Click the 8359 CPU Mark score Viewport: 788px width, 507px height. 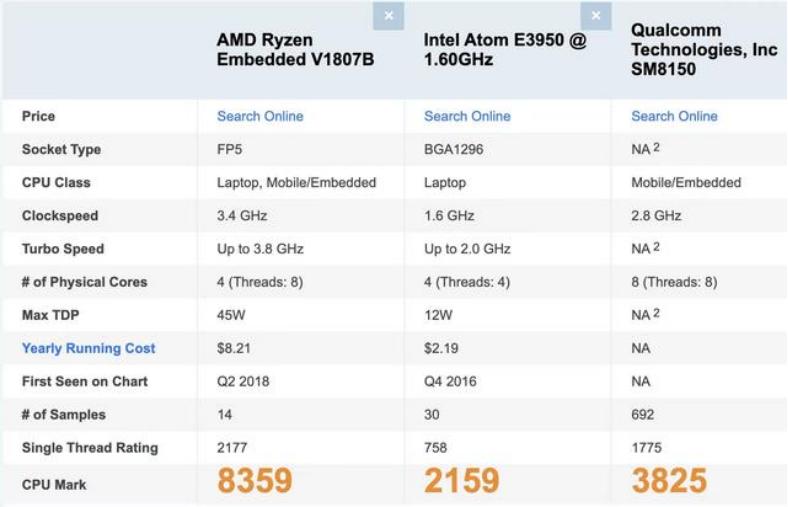[255, 482]
